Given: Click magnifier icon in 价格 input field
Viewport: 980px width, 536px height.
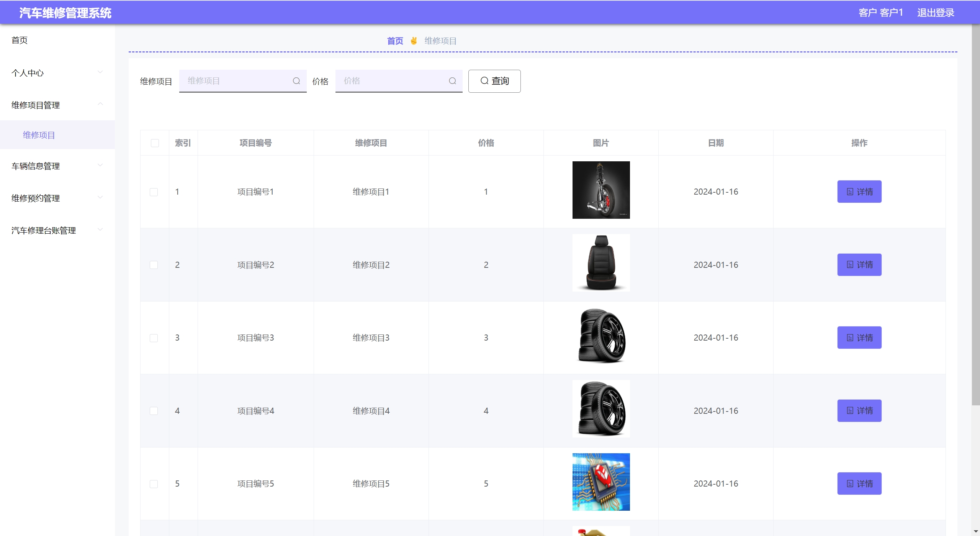Looking at the screenshot, I should click(x=452, y=81).
